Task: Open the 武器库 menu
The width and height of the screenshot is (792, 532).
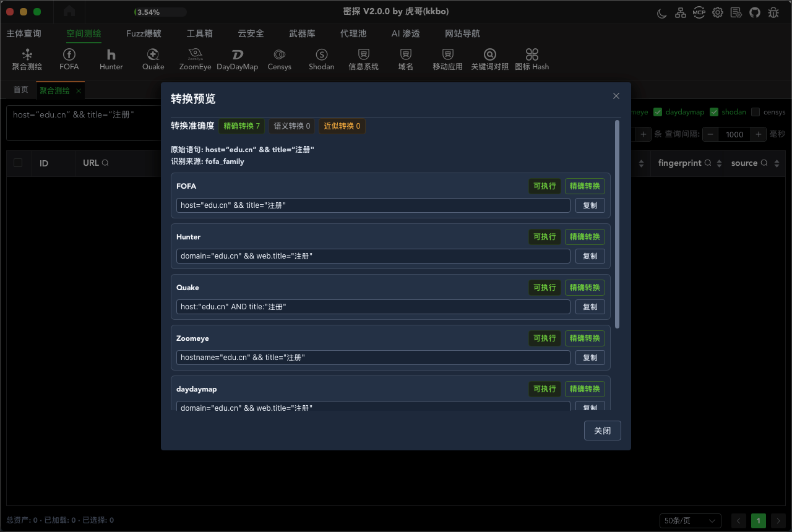Action: point(302,33)
